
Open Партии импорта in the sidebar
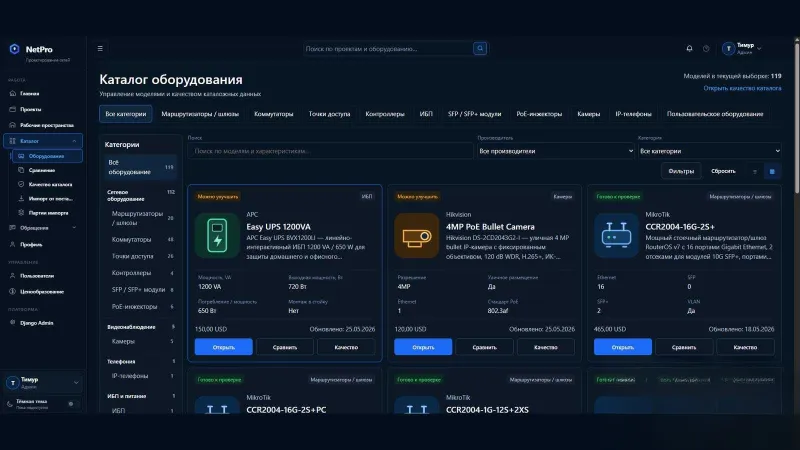coord(47,213)
